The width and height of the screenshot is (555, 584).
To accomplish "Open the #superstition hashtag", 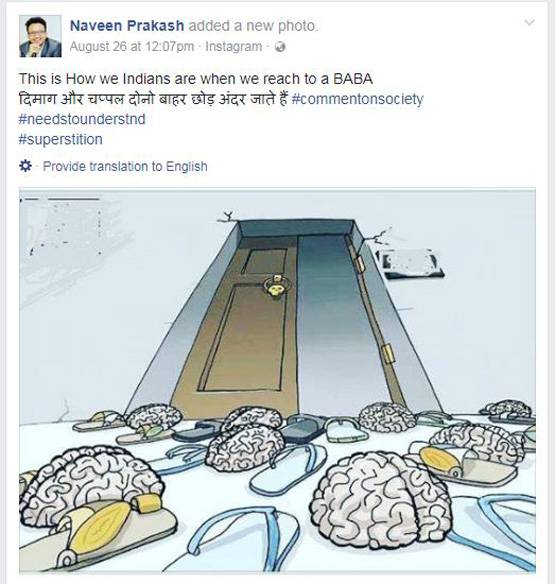I will 60,139.
